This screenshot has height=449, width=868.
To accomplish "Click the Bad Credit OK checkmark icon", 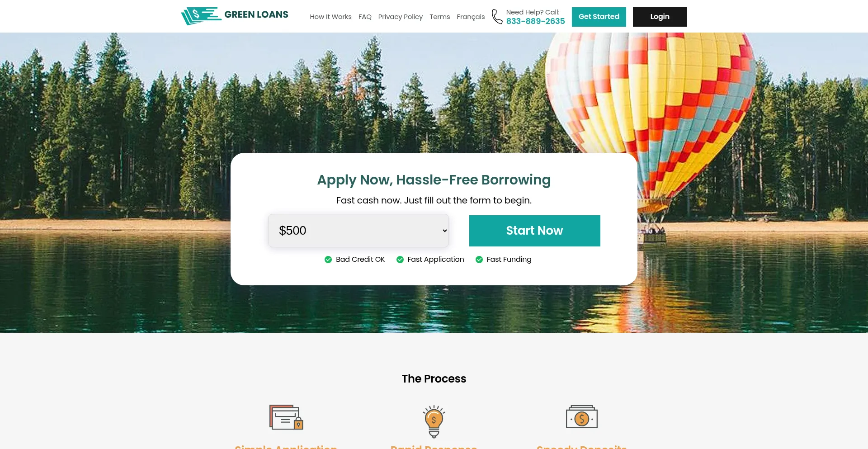I will click(x=328, y=260).
